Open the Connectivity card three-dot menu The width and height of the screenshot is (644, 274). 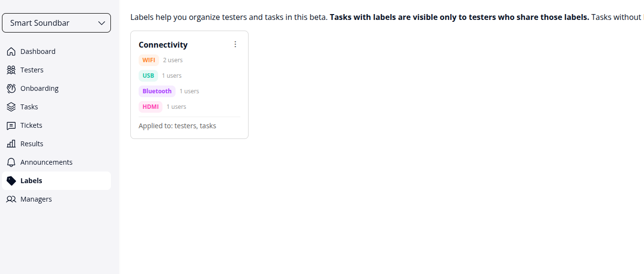(x=235, y=44)
